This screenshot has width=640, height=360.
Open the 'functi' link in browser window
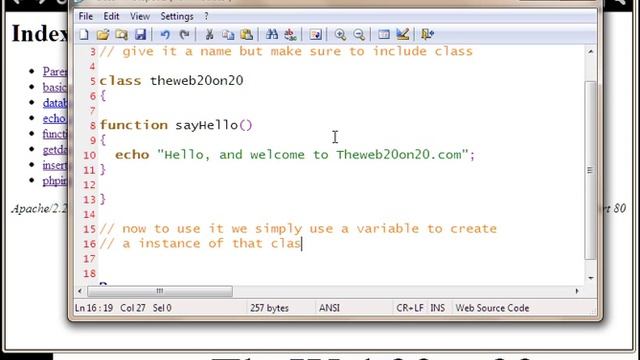coord(55,134)
